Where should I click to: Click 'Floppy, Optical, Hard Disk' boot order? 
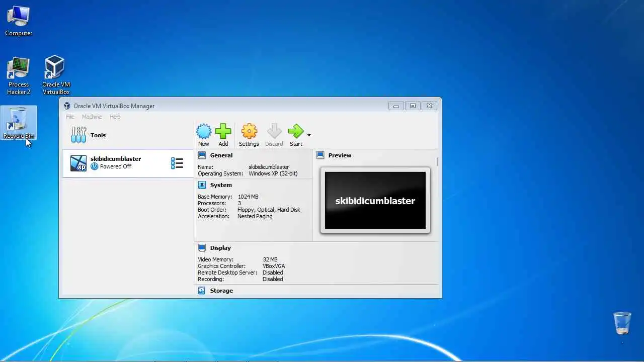[x=269, y=210]
